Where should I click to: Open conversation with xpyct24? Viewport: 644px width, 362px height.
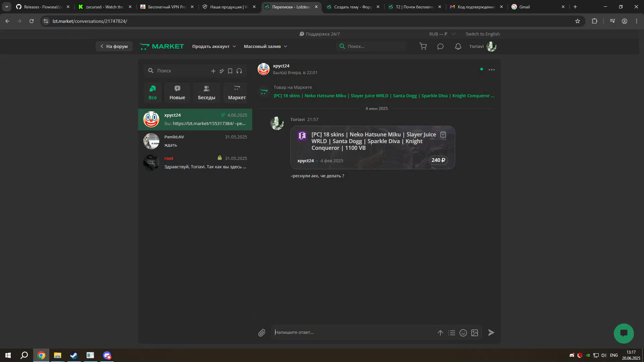[195, 119]
